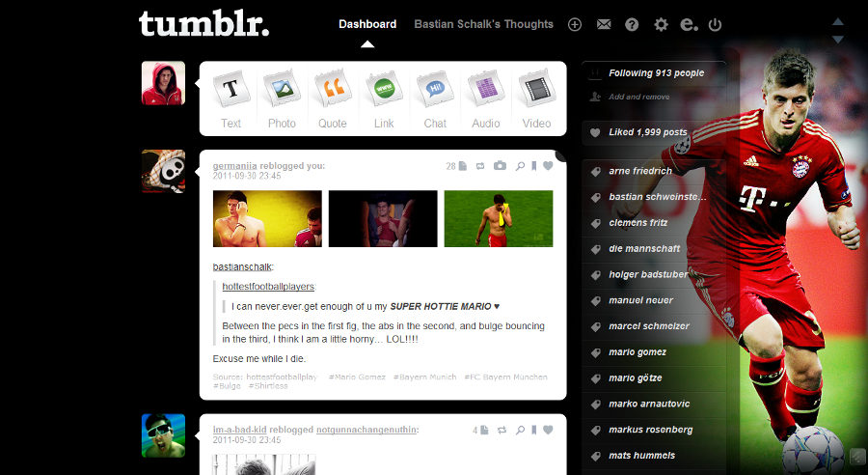The height and width of the screenshot is (475, 868).
Task: Click the germaniia username link
Action: coord(234,166)
